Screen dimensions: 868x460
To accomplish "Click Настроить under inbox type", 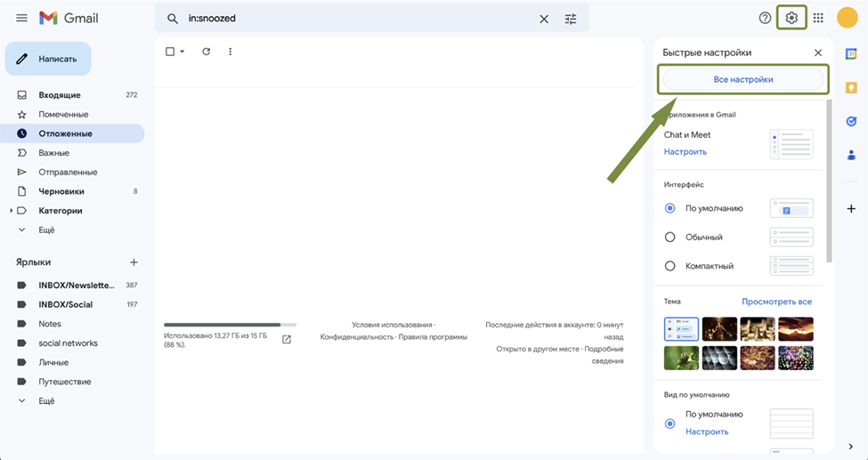I will point(707,432).
